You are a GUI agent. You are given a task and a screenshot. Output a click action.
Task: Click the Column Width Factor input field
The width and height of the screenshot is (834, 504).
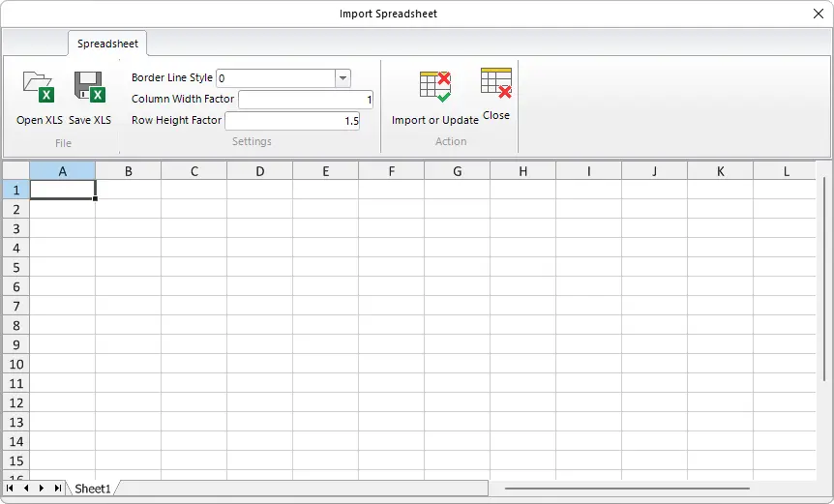click(306, 100)
